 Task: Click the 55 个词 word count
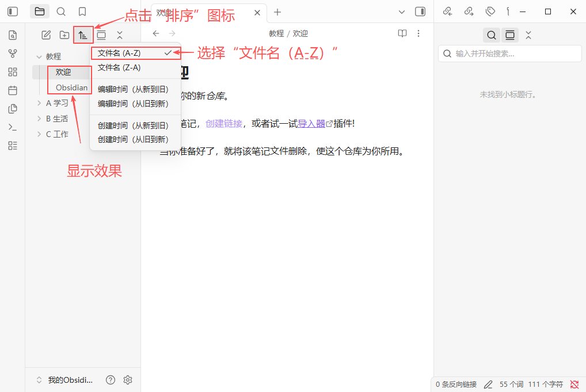tap(511, 384)
